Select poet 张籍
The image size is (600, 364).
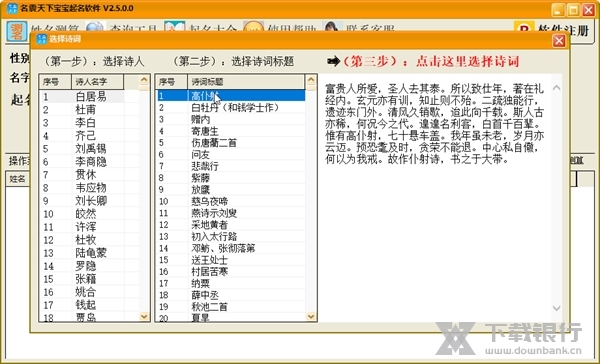click(85, 279)
